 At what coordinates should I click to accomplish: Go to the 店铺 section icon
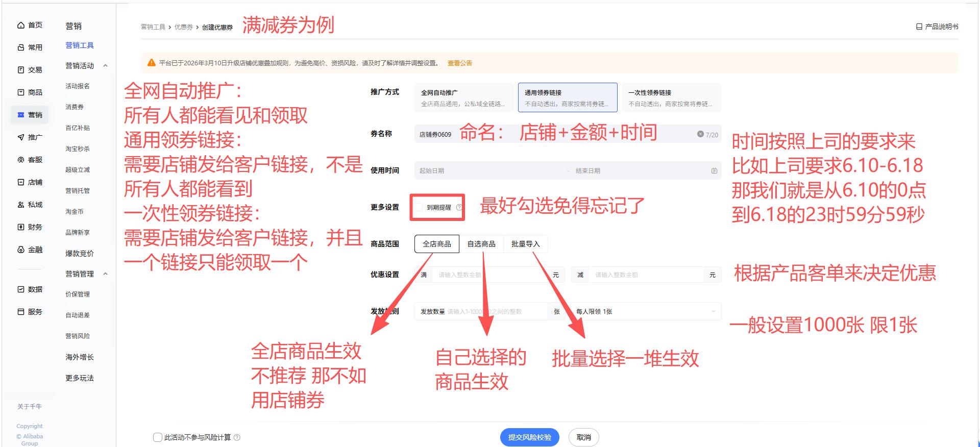click(x=21, y=182)
